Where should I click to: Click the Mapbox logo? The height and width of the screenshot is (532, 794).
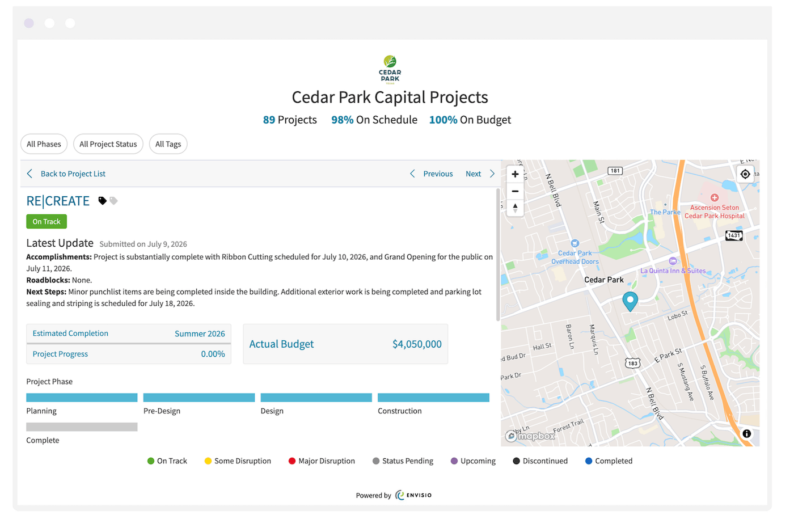pos(530,436)
